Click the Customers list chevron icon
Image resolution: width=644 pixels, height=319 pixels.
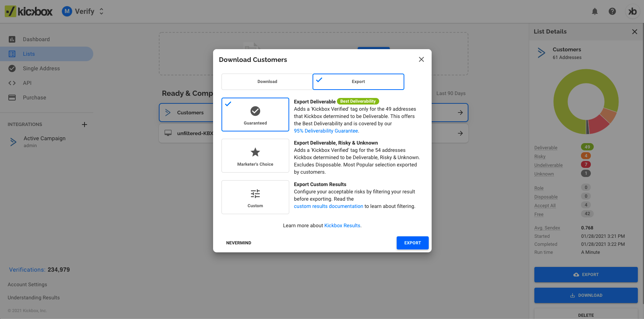coord(168,113)
